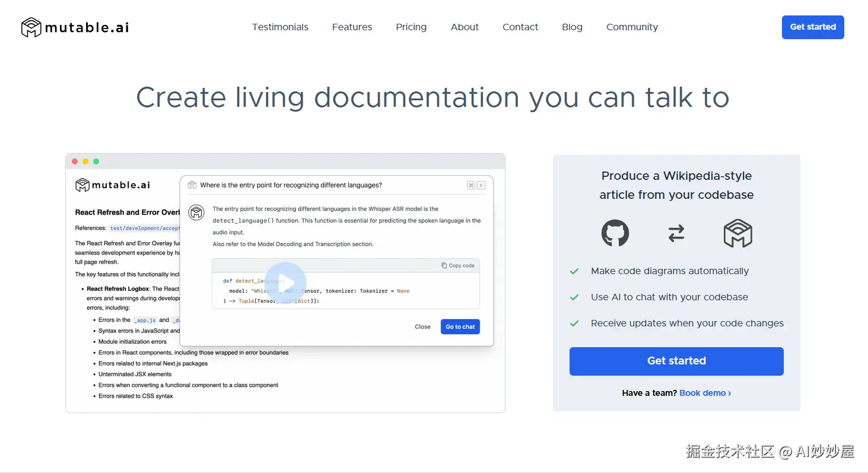This screenshot has height=473, width=868.
Task: Click the 'Have a team?' text
Action: click(649, 393)
